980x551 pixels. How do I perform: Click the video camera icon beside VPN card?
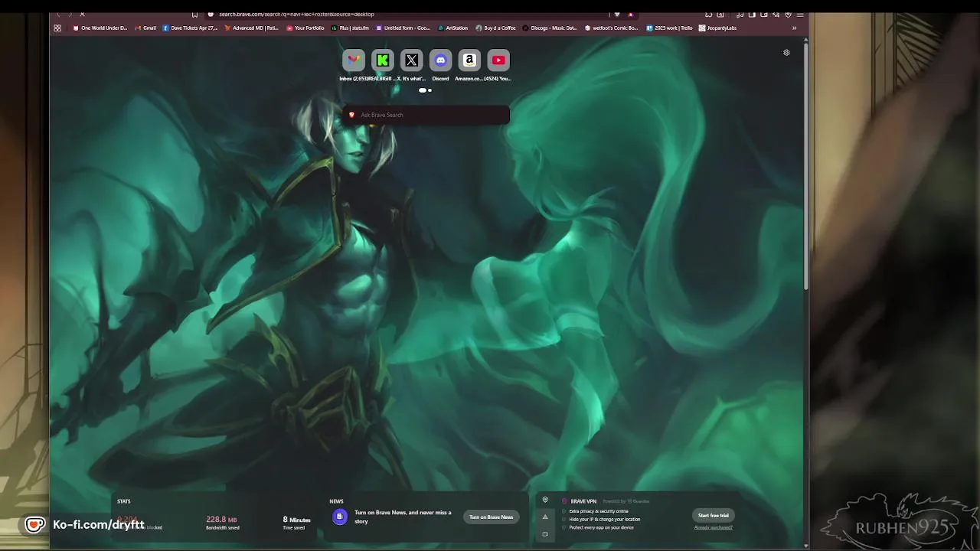(545, 534)
